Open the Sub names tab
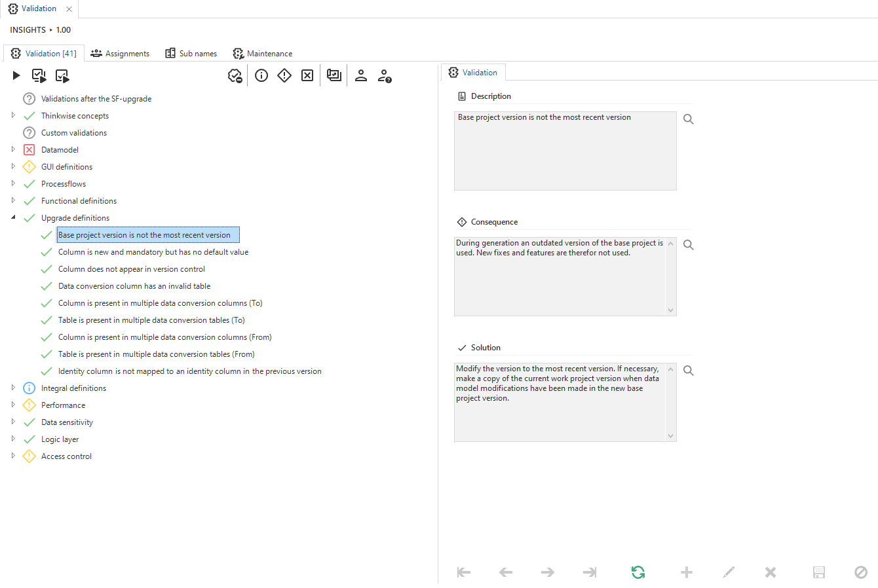The height and width of the screenshot is (588, 878). (191, 54)
